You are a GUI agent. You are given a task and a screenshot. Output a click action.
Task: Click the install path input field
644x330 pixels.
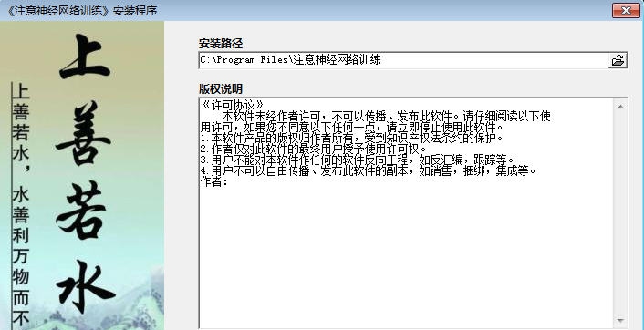tap(403, 60)
